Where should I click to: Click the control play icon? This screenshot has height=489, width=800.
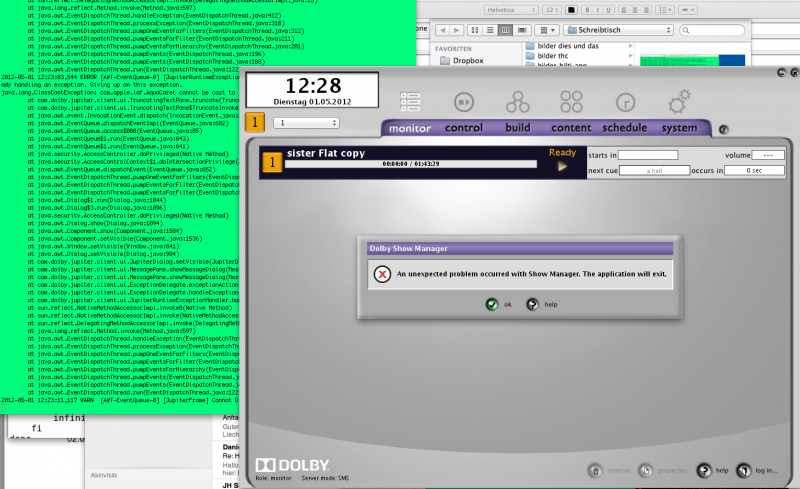coord(463,102)
